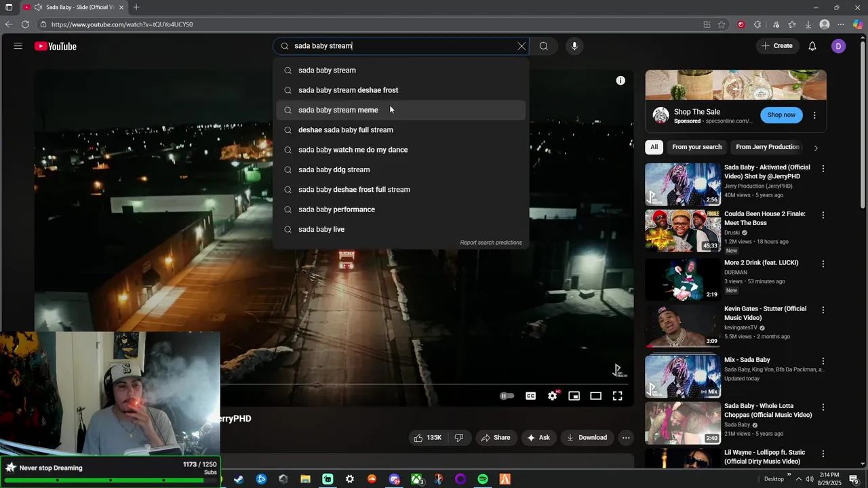Choose suggestion 'sada baby performance'
Viewport: 868px width, 488px height.
coord(401,209)
